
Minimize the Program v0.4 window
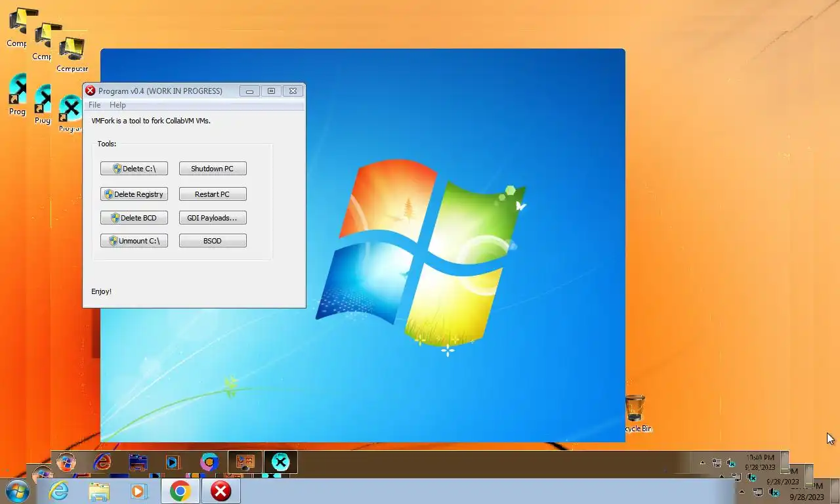(x=249, y=91)
